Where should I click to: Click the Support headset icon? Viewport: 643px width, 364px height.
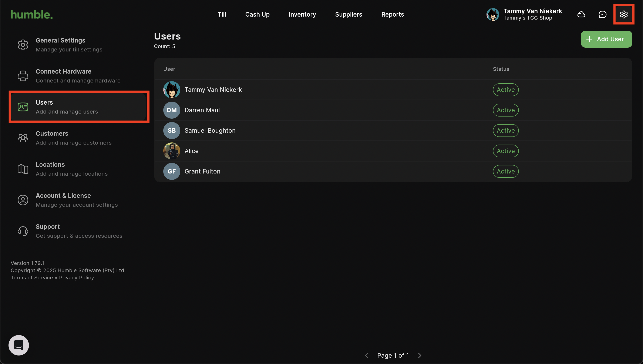pos(23,231)
